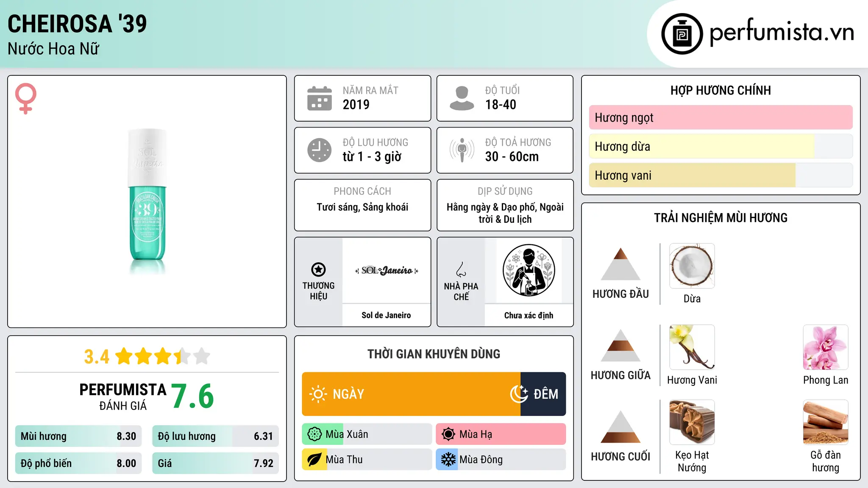Click the perfumer illustration in the circle
This screenshot has width=868, height=488.
(x=529, y=270)
